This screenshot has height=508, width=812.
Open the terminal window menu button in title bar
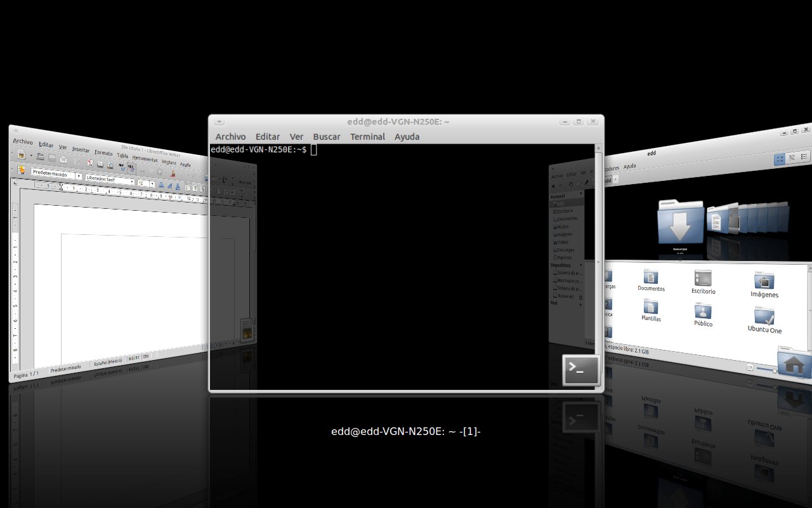coord(219,121)
